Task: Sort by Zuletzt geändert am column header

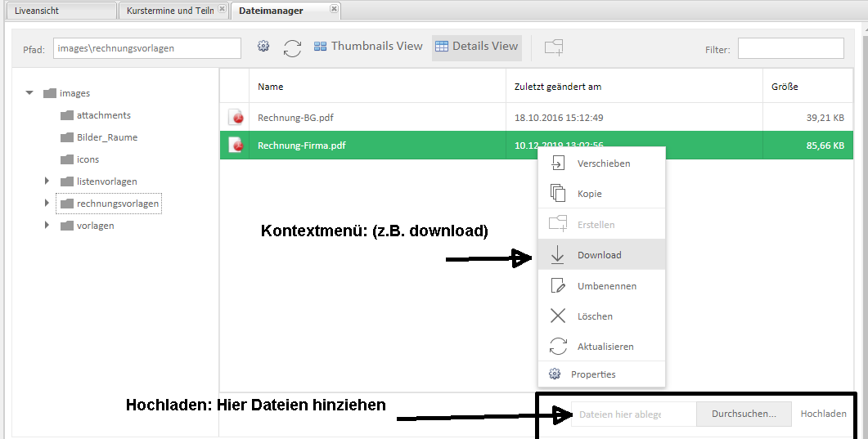Action: pyautogui.click(x=558, y=87)
